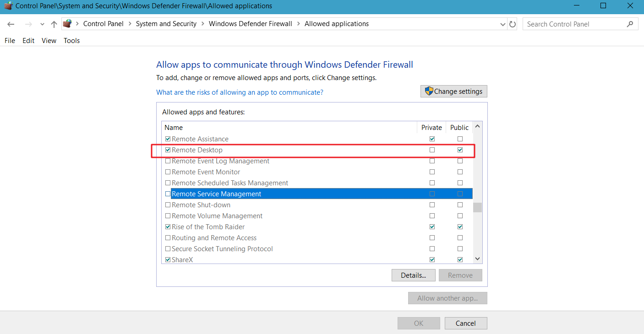Toggle Remote Assistance Private checkbox
Viewport: 644px width, 334px height.
[432, 139]
